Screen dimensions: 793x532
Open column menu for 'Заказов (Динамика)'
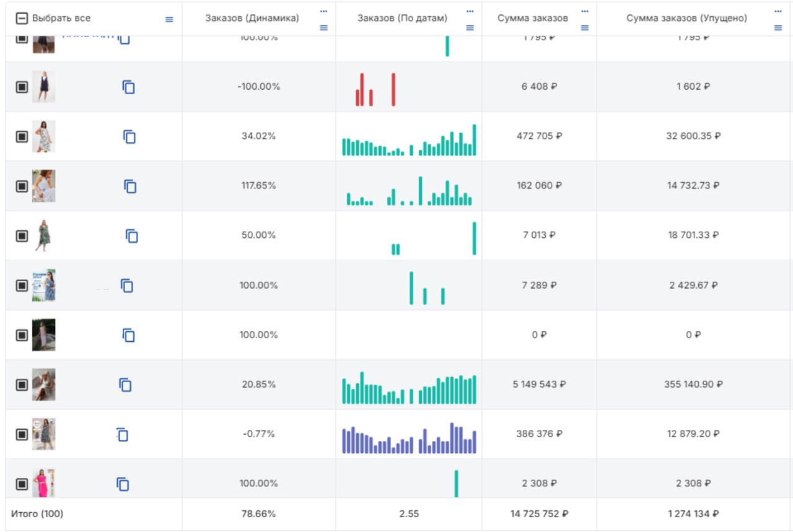[323, 27]
